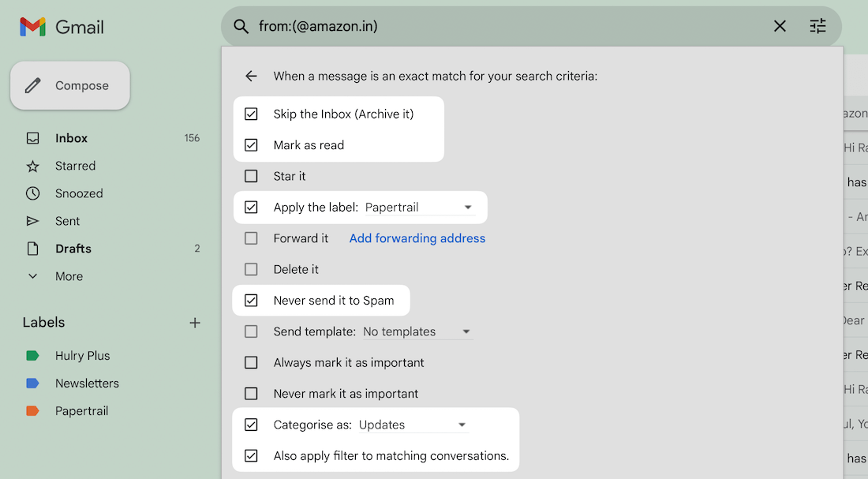The height and width of the screenshot is (479, 868).
Task: Tick the Delete it checkbox
Action: (251, 270)
